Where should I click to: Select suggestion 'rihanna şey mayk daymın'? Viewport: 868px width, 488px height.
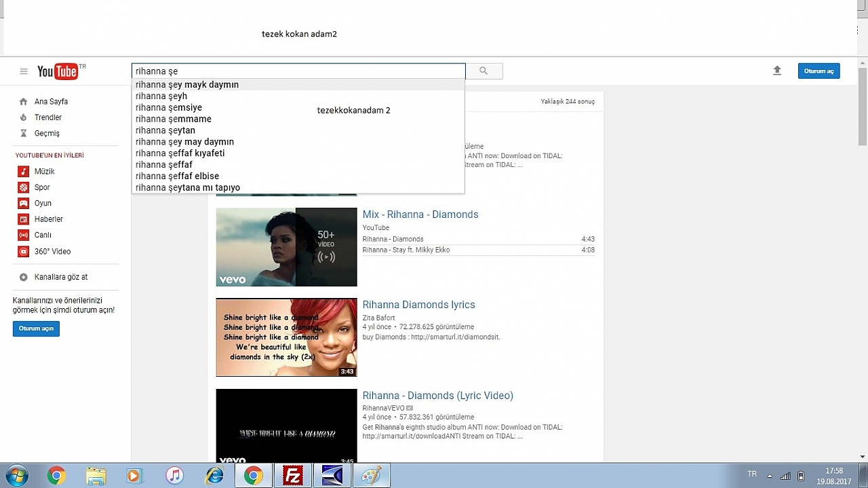[x=298, y=85]
